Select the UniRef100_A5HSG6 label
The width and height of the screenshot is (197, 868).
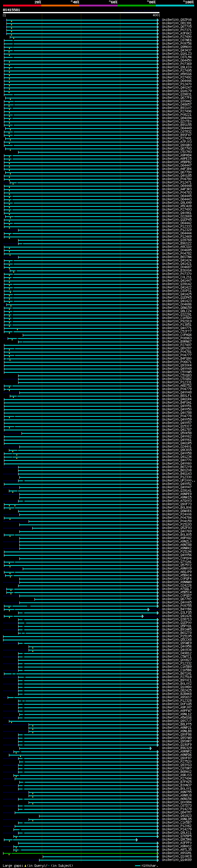pyautogui.click(x=177, y=74)
